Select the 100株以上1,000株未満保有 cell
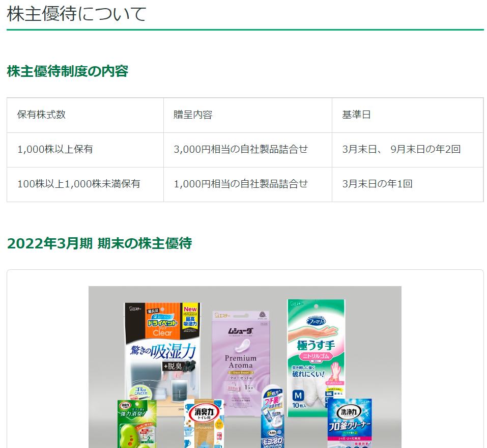Image resolution: width=487 pixels, height=448 pixels. coord(79,184)
